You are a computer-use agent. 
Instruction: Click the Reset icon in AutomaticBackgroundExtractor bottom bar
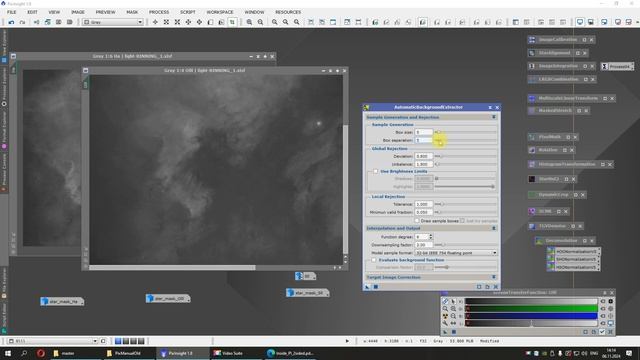(496, 287)
